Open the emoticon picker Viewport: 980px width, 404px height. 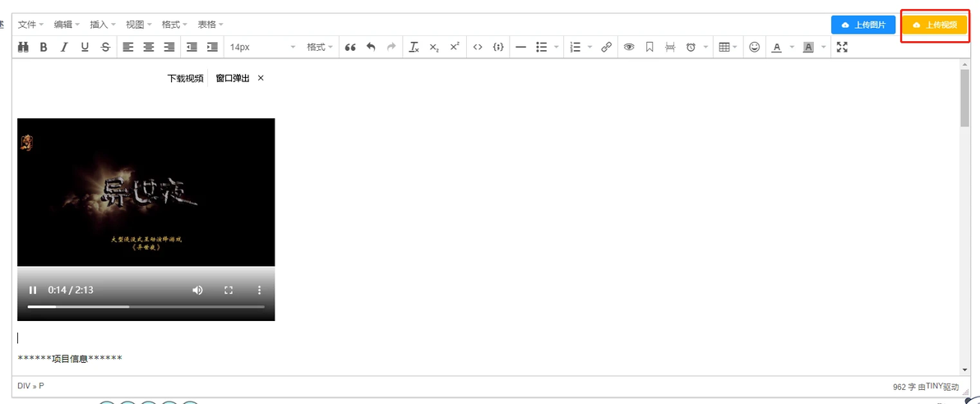click(755, 47)
